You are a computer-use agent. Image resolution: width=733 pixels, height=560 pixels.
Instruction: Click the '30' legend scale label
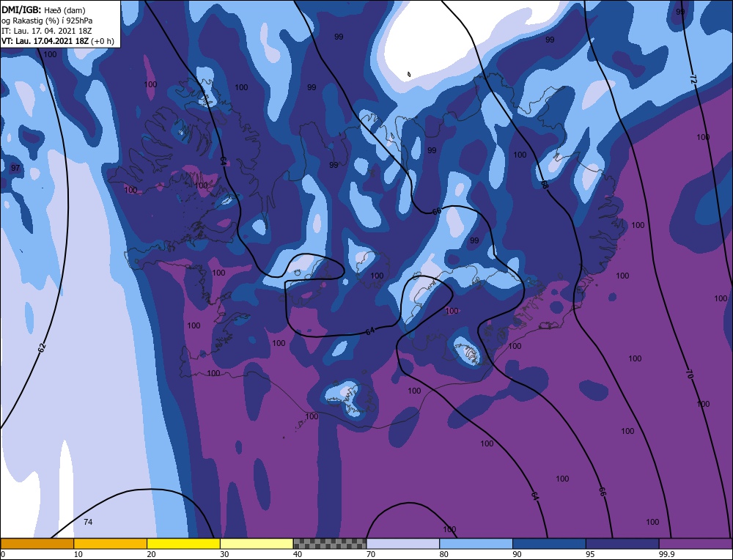[224, 554]
